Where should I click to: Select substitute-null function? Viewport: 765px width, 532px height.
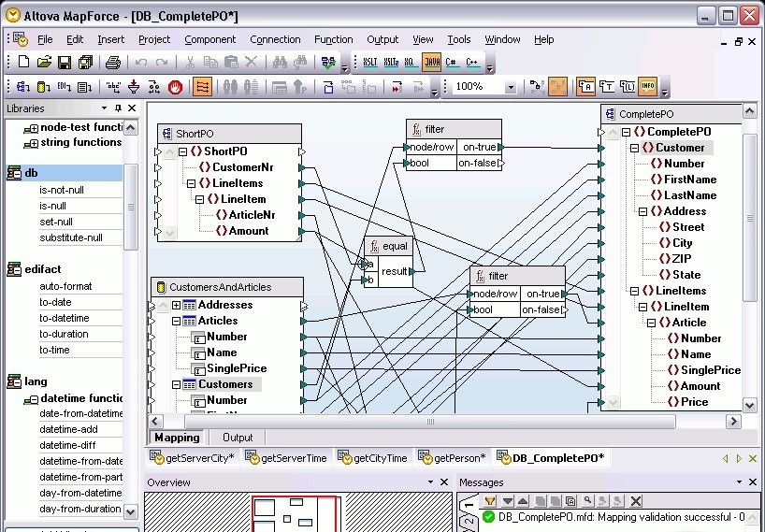71,238
